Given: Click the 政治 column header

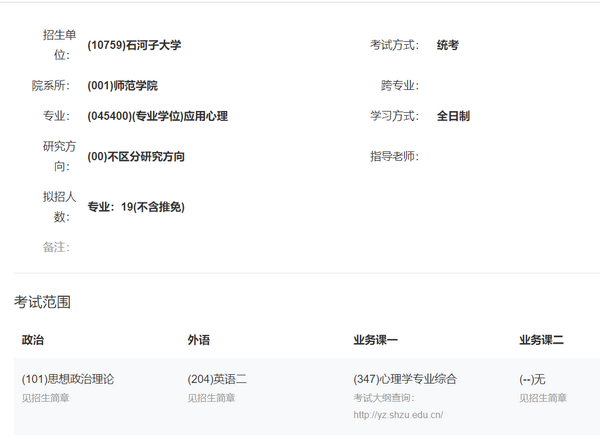Looking at the screenshot, I should tap(33, 340).
